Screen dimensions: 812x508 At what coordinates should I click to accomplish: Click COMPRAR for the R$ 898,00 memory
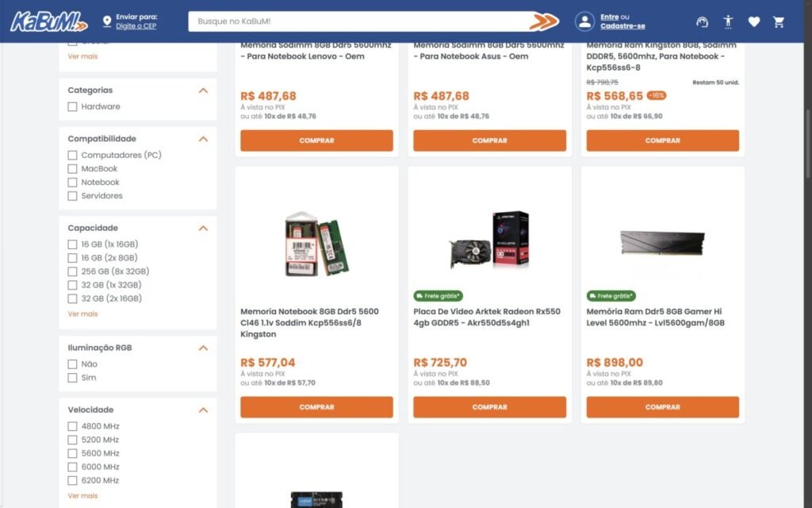coord(662,407)
